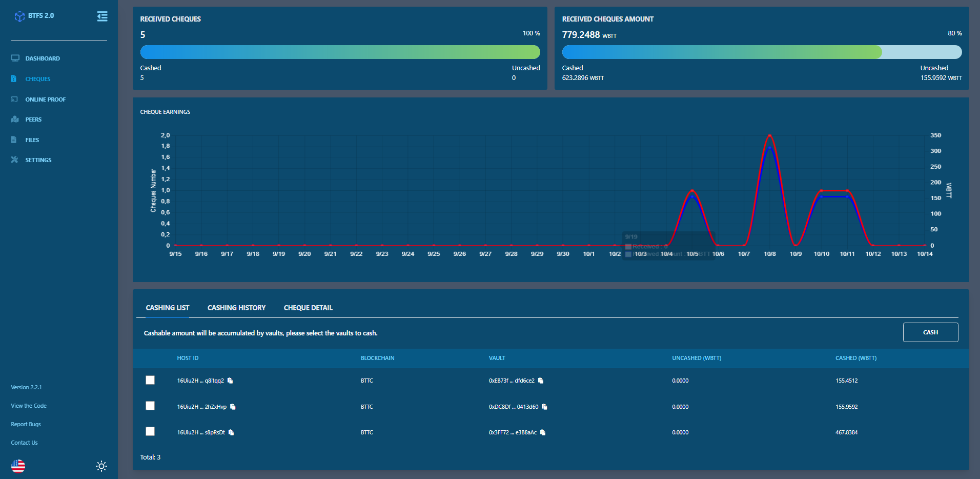Click the Cash button
Image resolution: width=980 pixels, height=479 pixels.
coord(930,332)
